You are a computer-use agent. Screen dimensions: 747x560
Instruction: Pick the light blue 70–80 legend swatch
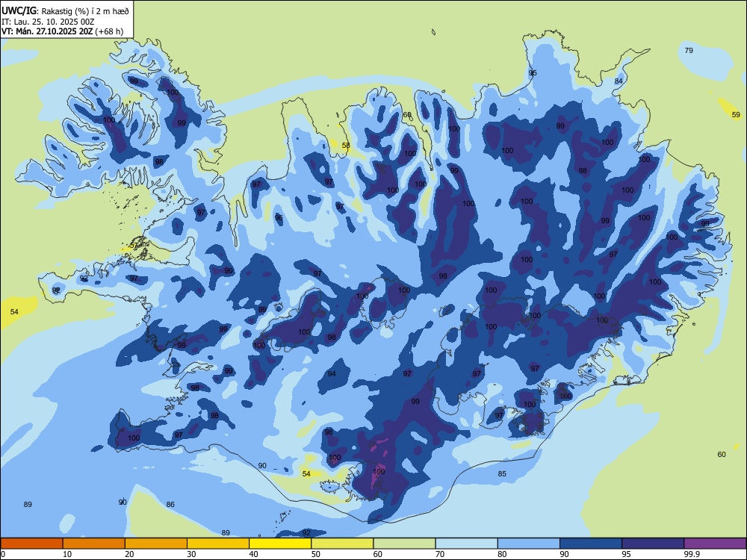coord(466,544)
